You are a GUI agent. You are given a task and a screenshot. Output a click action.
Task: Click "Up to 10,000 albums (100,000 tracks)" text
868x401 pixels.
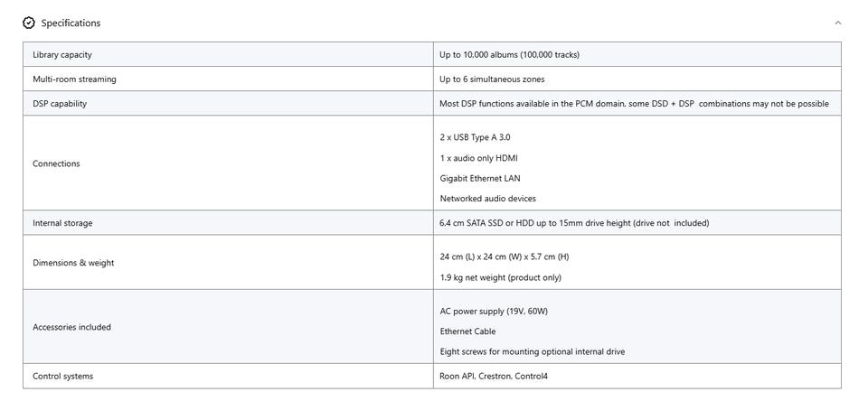[x=509, y=55]
